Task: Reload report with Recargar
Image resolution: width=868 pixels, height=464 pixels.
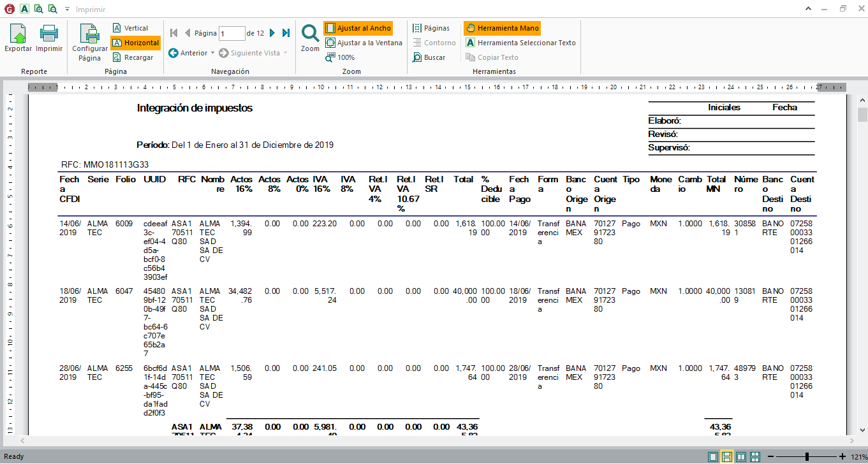Action: 133,57
